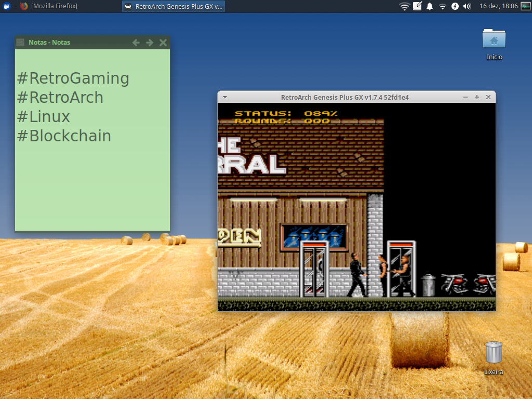Open the Notas window menu icon

click(20, 43)
